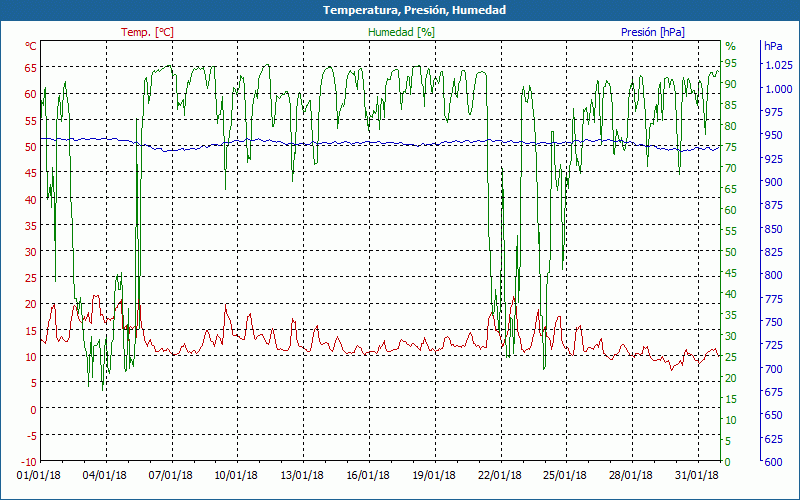The height and width of the screenshot is (500, 800).
Task: Click "750" on the blue pressure axis
Action: point(773,322)
